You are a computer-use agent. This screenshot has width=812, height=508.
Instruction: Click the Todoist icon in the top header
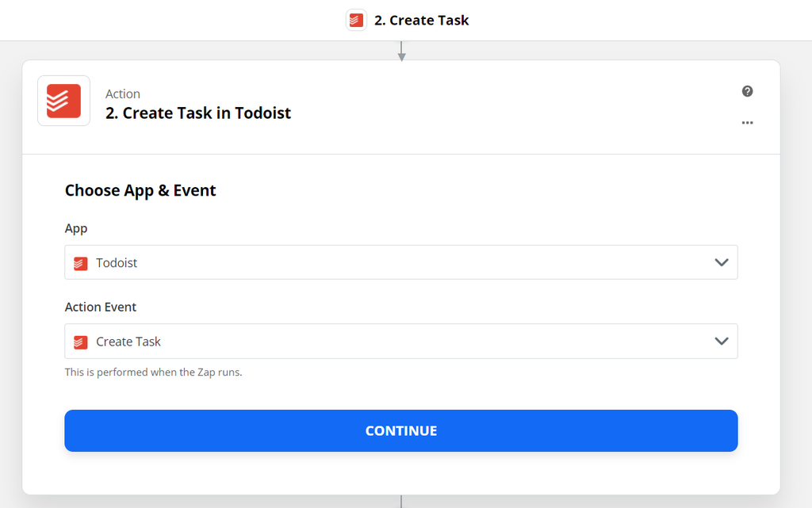(356, 19)
